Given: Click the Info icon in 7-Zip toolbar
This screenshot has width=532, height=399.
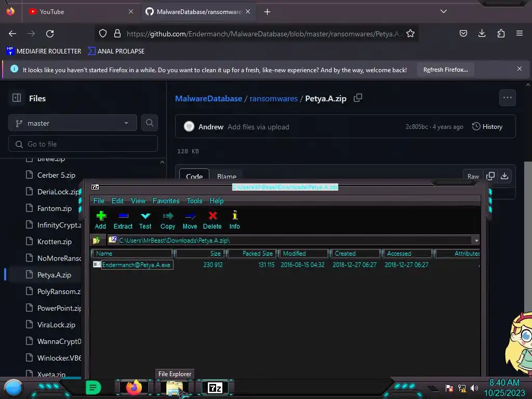Looking at the screenshot, I should pyautogui.click(x=235, y=216).
